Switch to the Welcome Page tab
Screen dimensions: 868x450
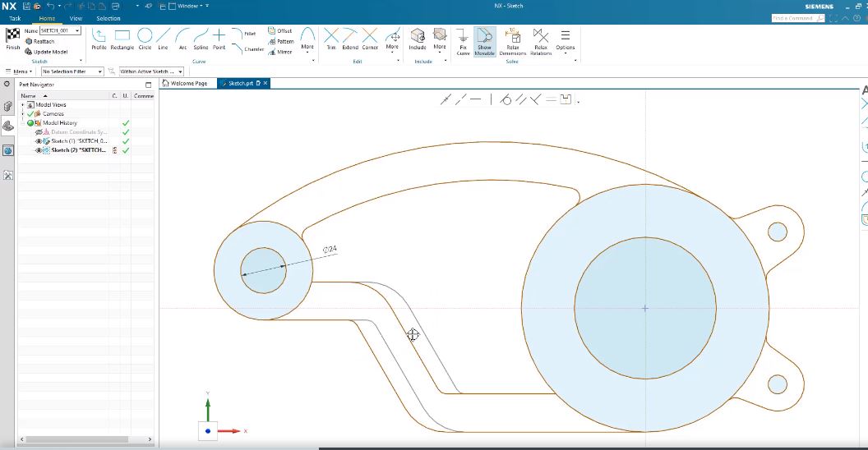(185, 84)
